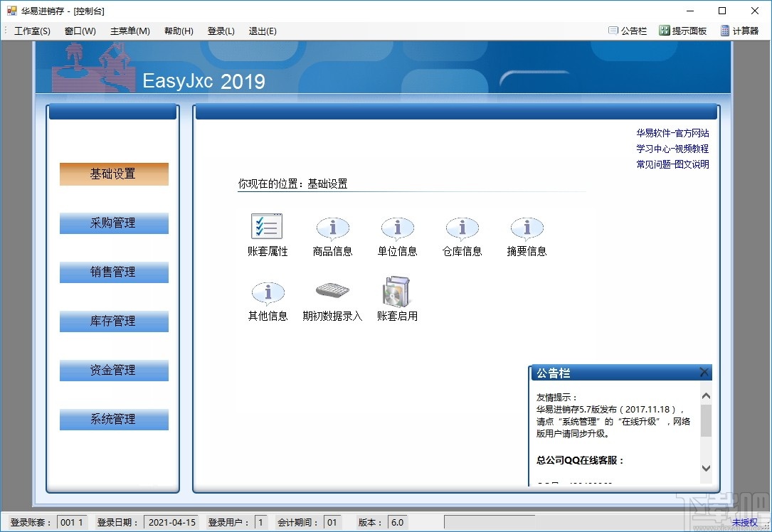Open the 工作室(S) menu
This screenshot has height=532, width=772.
[31, 31]
